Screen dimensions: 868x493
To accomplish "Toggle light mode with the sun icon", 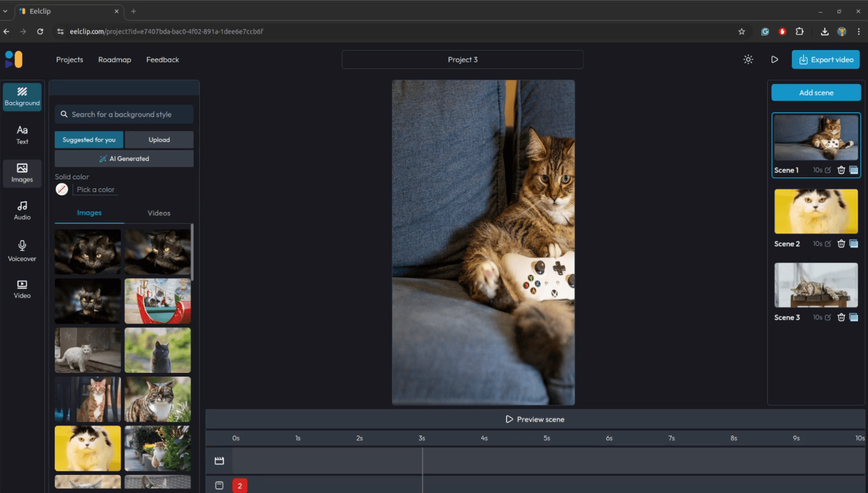I will tap(748, 59).
